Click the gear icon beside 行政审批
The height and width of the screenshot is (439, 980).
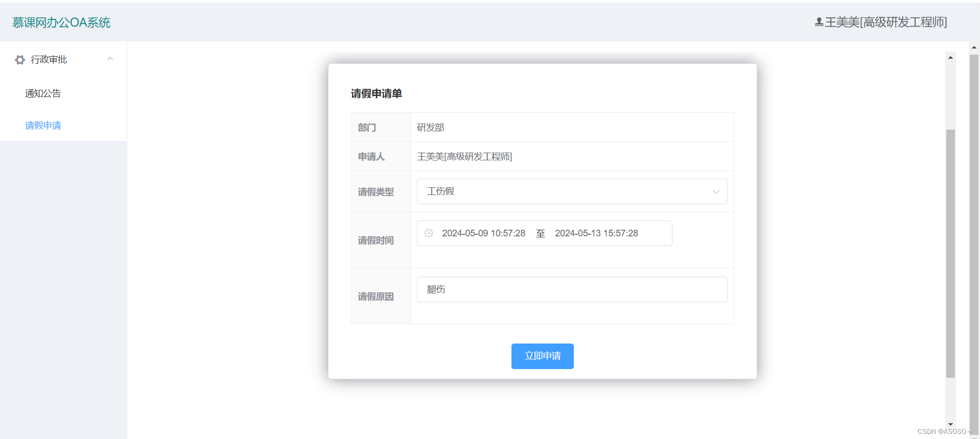pyautogui.click(x=20, y=60)
